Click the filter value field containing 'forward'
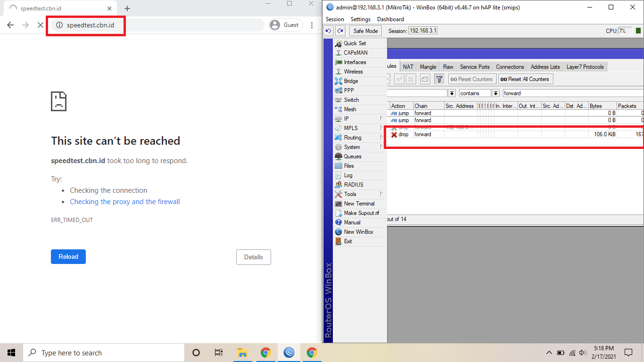The width and height of the screenshot is (644, 362). [x=573, y=93]
